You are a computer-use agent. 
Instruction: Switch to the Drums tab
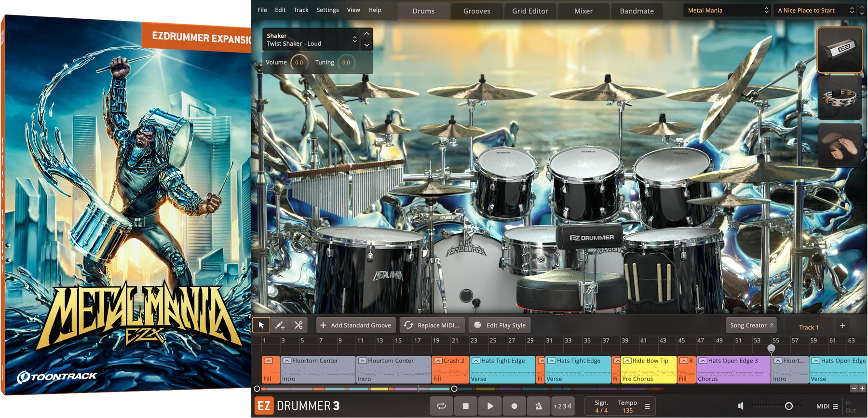(x=423, y=11)
